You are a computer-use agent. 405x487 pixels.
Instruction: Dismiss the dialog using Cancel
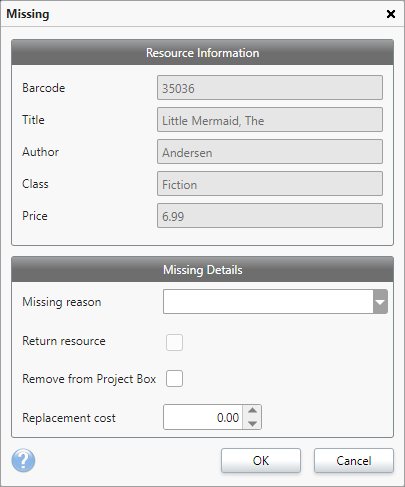pos(354,460)
